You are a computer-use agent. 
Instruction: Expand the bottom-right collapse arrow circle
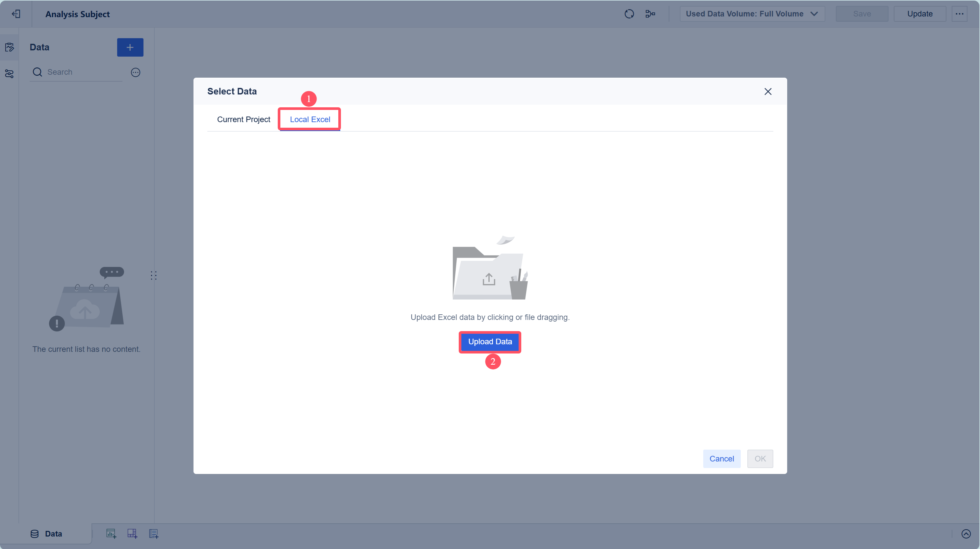click(966, 534)
